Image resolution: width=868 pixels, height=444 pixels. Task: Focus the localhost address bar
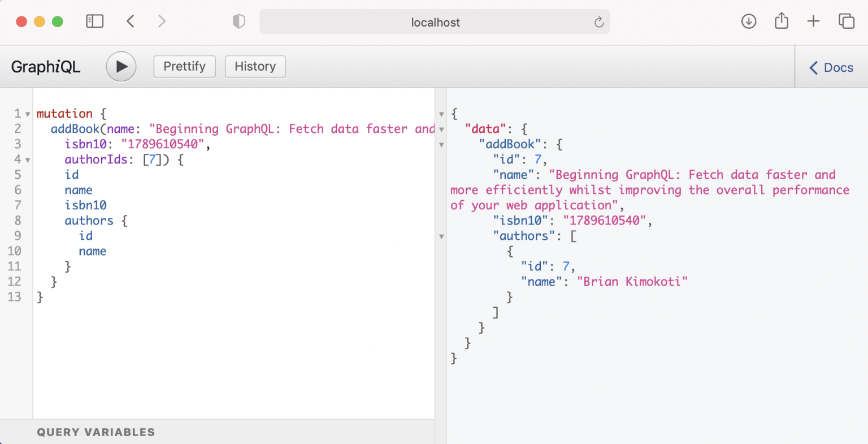click(435, 22)
